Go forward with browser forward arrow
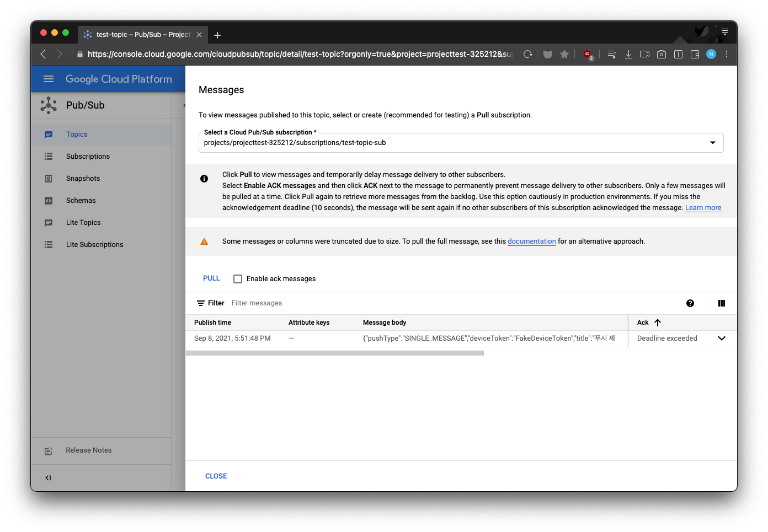This screenshot has width=768, height=532. [60, 54]
